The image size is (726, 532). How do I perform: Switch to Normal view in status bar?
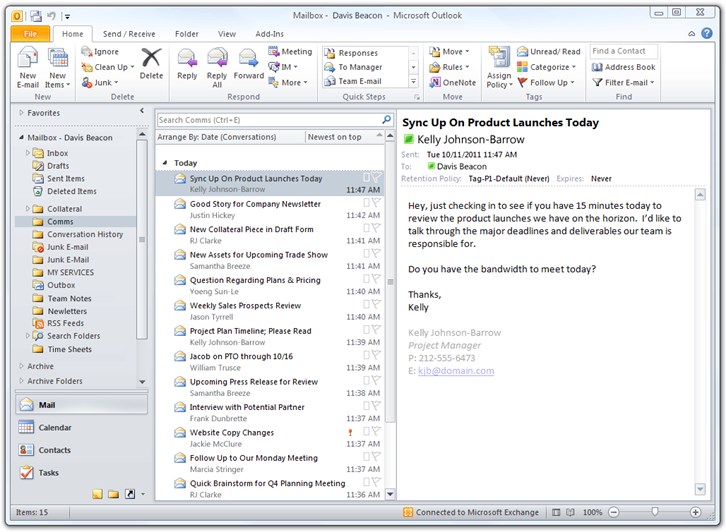[556, 512]
